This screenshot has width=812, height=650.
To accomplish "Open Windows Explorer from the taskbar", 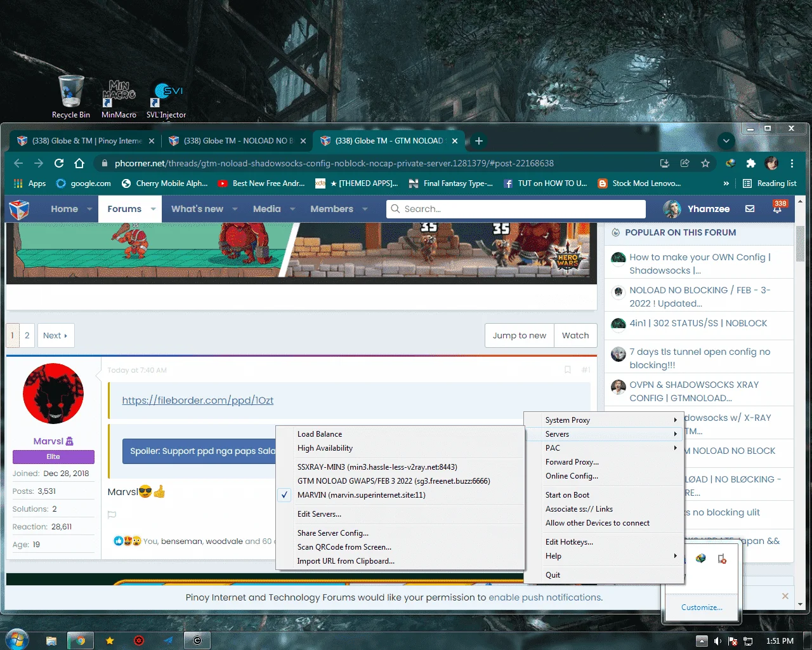I will click(51, 640).
